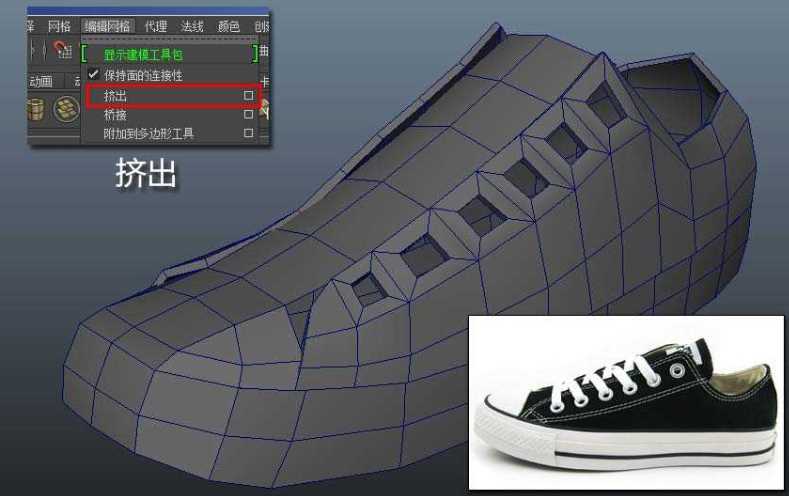Screen dimensions: 789x496
Task: Open the 法线 menu
Action: click(x=192, y=26)
